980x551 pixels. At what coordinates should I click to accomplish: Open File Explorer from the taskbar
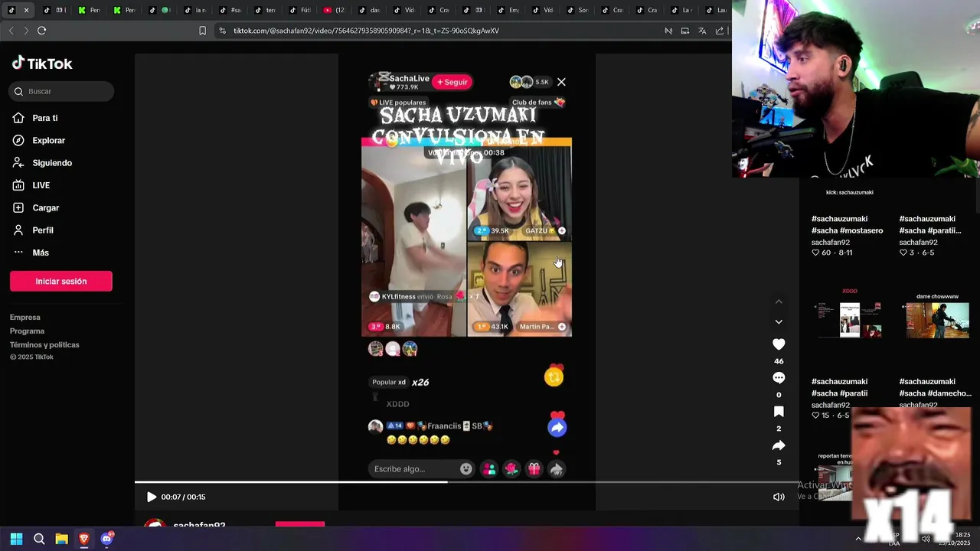click(61, 539)
